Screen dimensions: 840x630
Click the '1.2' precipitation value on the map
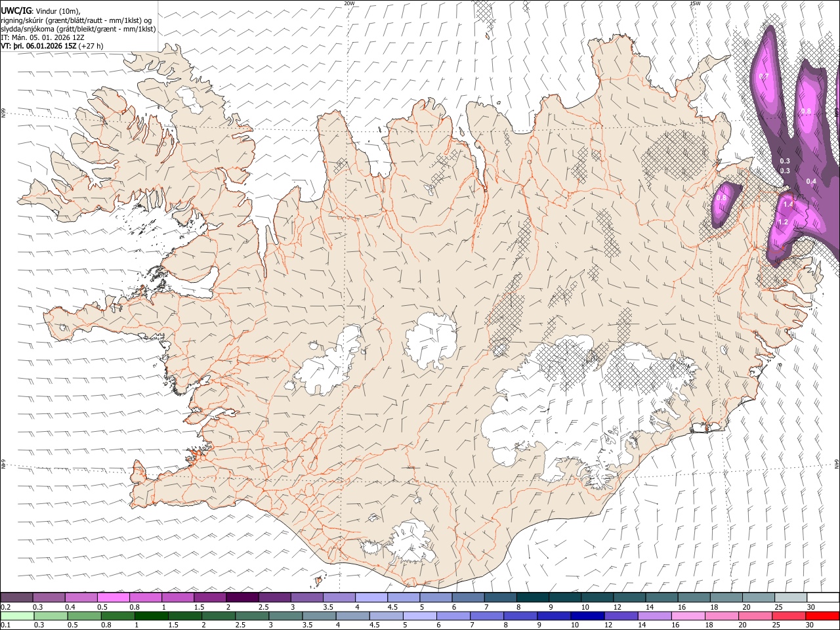(x=782, y=222)
